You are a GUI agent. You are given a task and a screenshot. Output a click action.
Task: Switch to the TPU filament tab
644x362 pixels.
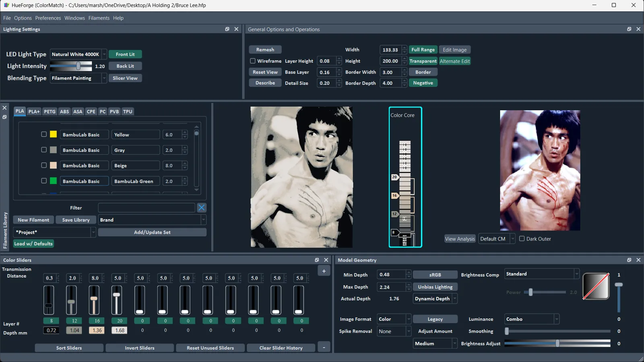pos(128,111)
